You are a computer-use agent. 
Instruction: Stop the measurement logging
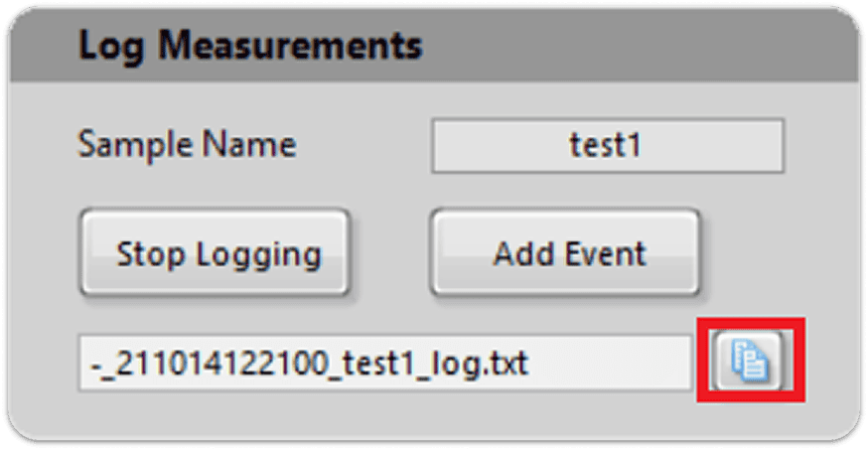pos(216,252)
